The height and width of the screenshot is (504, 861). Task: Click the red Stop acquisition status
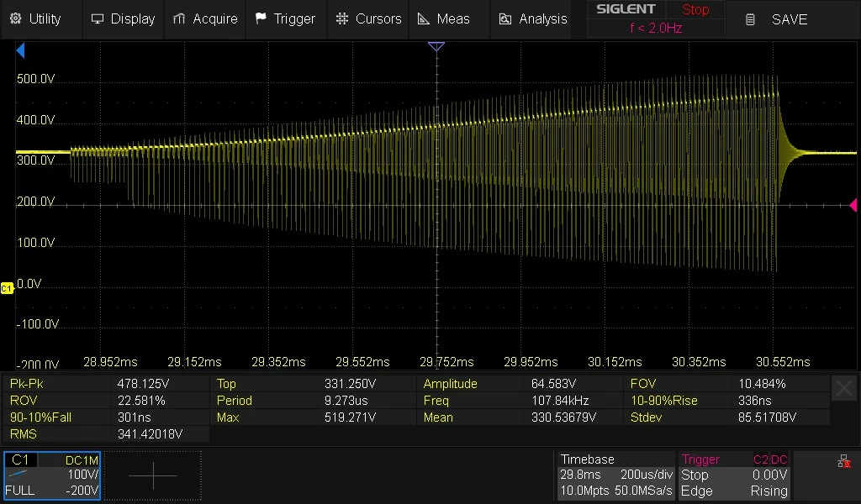tap(695, 9)
